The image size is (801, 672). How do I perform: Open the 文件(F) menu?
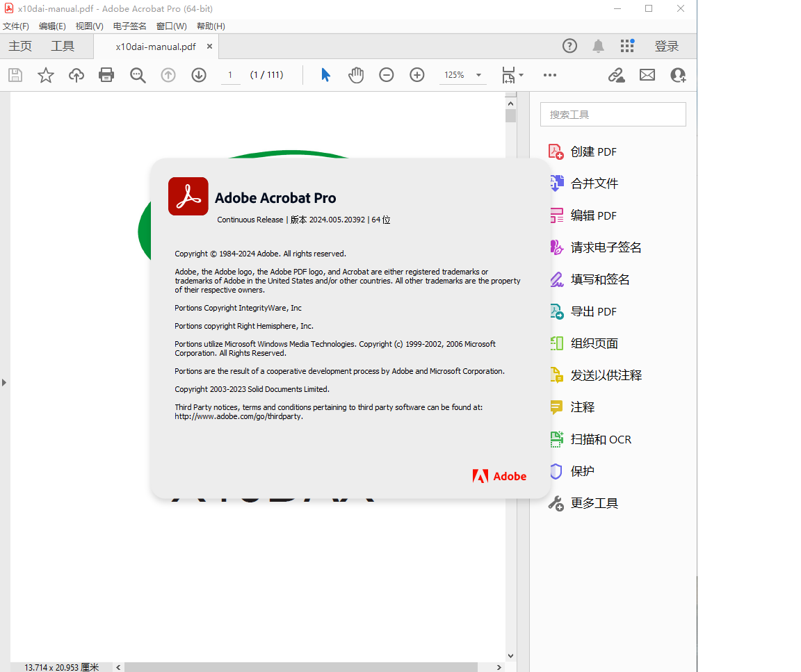(16, 26)
